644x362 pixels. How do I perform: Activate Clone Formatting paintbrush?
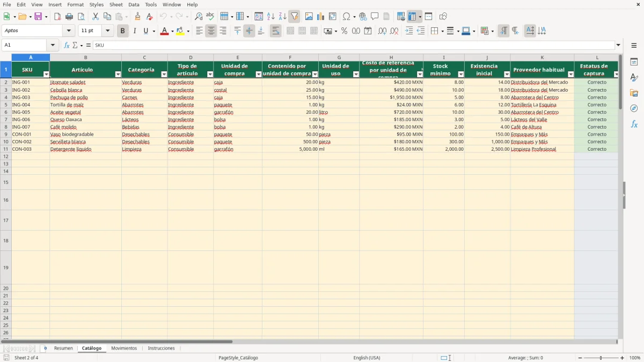[138, 17]
